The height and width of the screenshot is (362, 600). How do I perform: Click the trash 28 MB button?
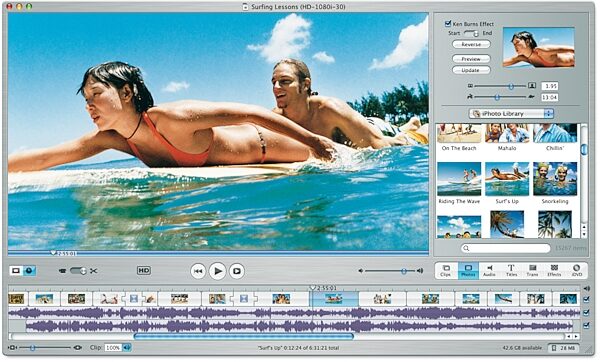click(x=564, y=348)
